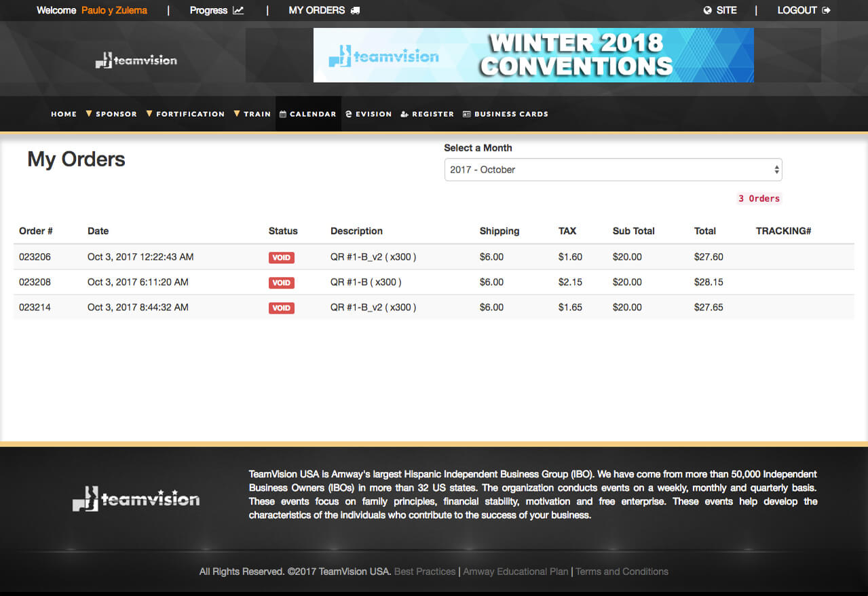Click tax value $1.65
The image size is (868, 596).
[x=570, y=307]
